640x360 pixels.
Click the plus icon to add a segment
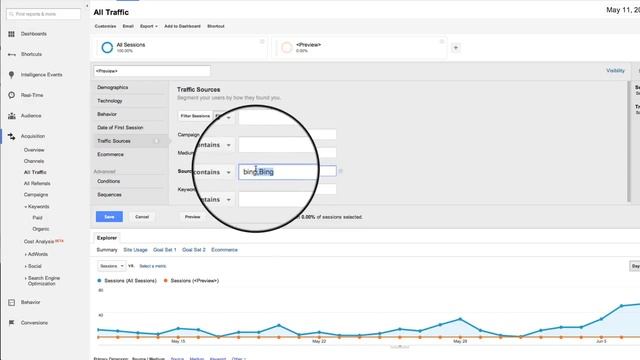pyautogui.click(x=456, y=48)
